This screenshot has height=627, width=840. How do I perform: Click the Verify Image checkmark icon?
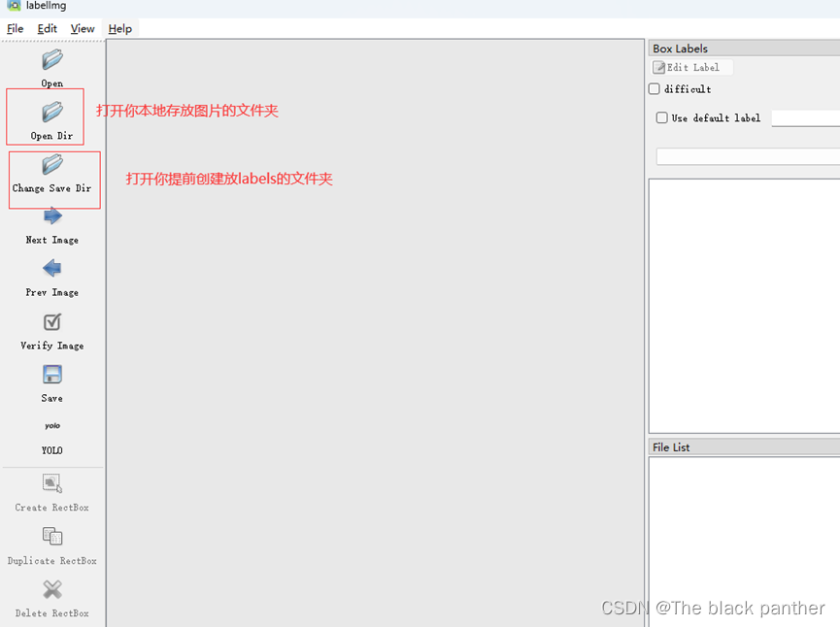(x=52, y=322)
